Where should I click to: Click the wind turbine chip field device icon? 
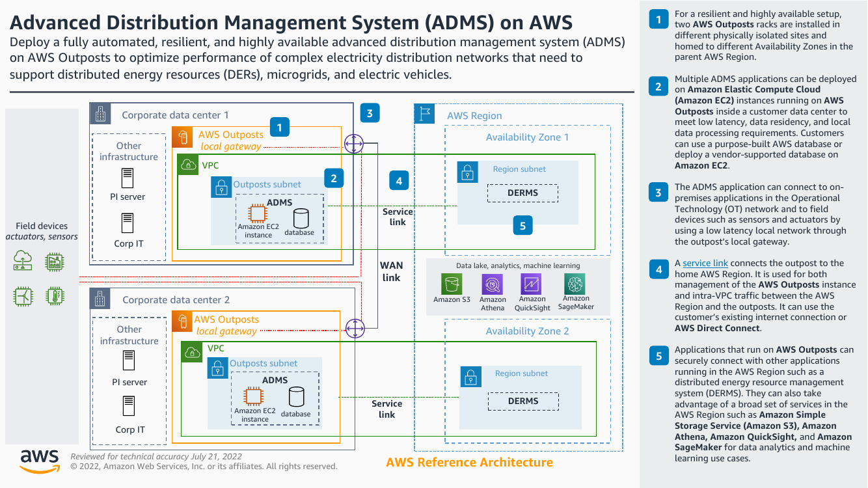tap(23, 297)
